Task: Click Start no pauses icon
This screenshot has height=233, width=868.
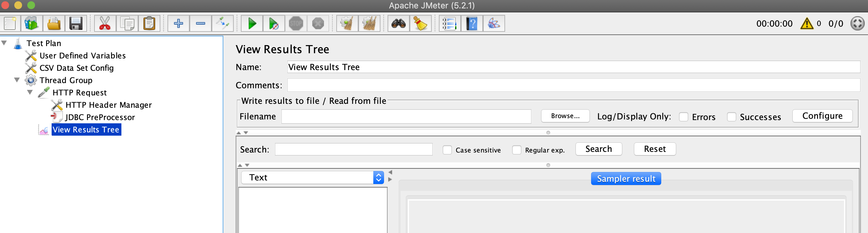Action: (x=274, y=24)
